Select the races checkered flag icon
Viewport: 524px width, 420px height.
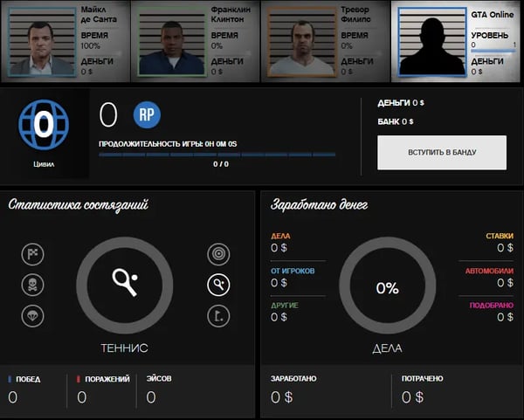32,254
